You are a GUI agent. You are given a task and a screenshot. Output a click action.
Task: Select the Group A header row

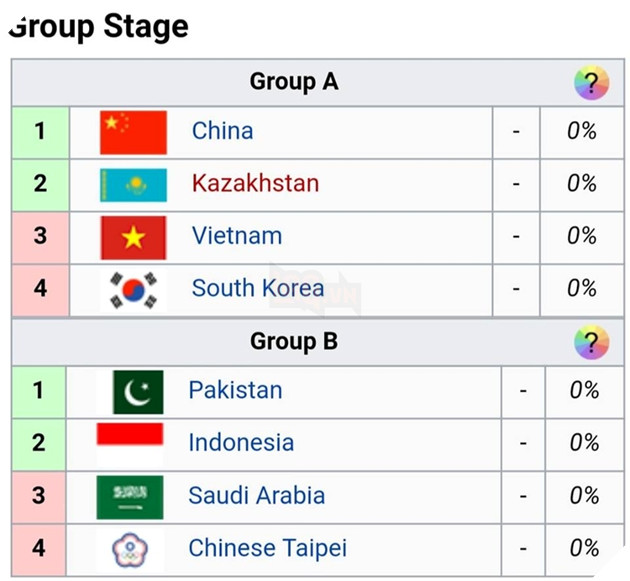[x=318, y=83]
